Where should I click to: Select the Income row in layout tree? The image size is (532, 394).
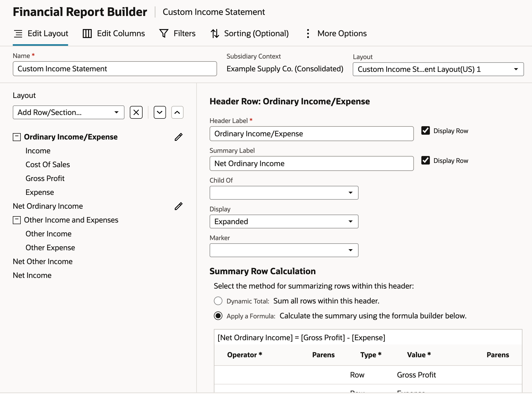pos(38,151)
